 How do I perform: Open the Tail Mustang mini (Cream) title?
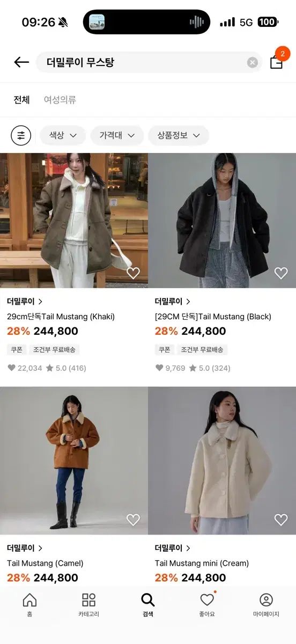pos(202,563)
